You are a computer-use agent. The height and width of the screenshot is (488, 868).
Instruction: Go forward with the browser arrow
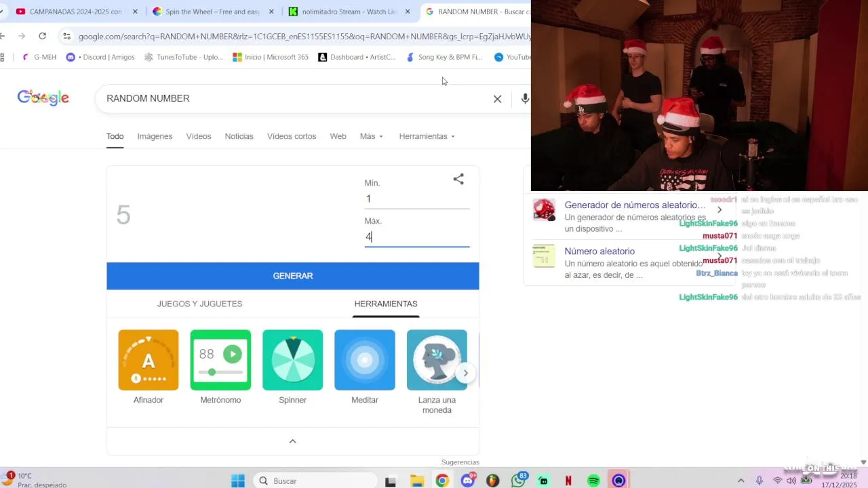[22, 36]
